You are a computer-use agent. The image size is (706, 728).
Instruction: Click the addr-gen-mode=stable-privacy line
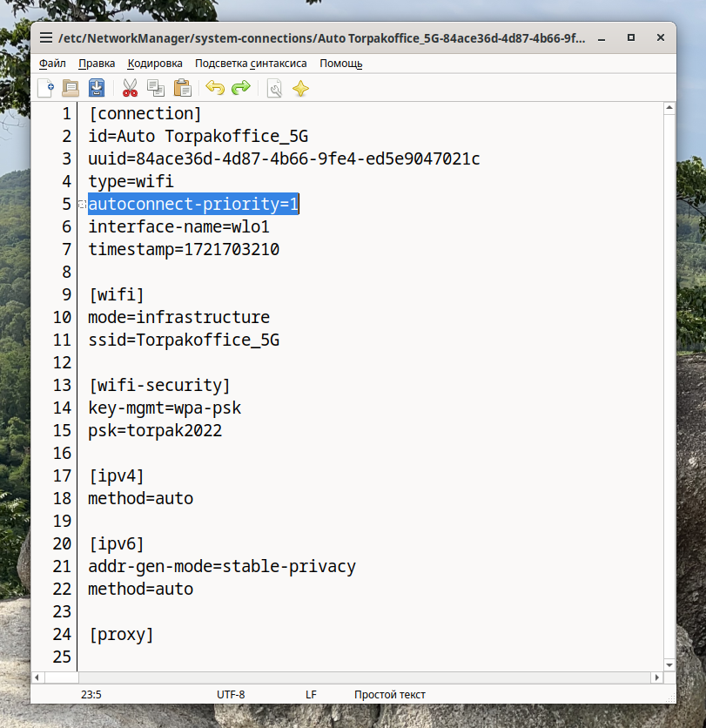pos(222,566)
